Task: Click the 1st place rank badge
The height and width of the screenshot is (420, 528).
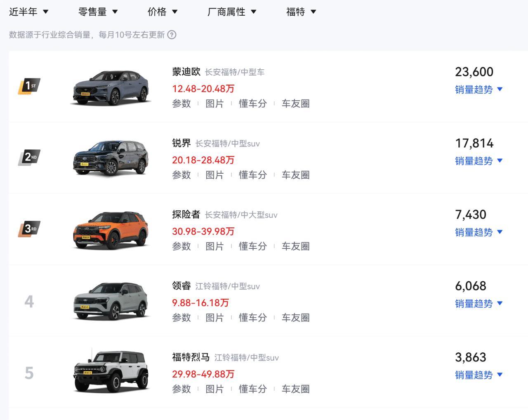Action: coord(29,86)
